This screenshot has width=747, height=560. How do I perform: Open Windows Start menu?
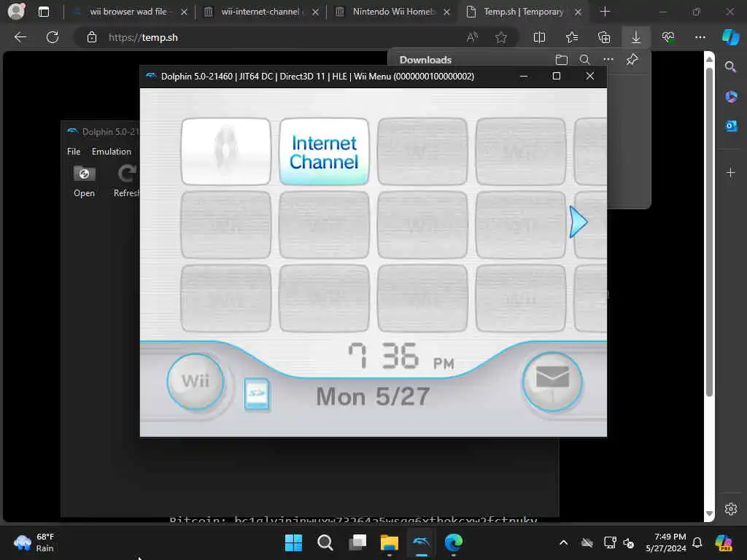[x=293, y=542]
